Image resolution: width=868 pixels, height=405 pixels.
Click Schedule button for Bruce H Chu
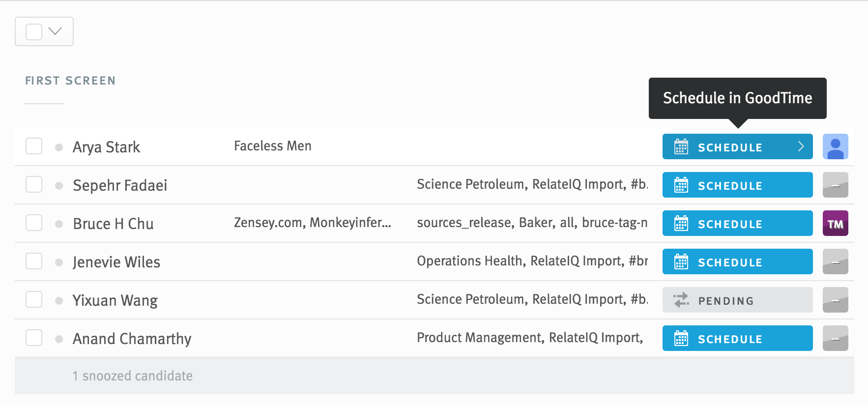point(737,223)
